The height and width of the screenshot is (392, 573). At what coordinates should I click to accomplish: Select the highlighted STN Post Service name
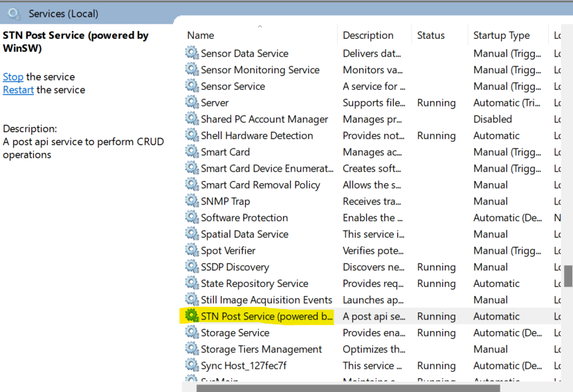[266, 317]
